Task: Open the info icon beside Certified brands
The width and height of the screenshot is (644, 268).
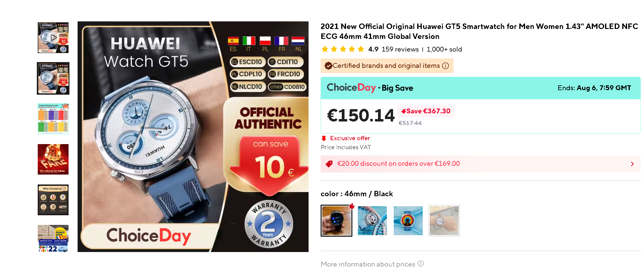Action: point(445,66)
